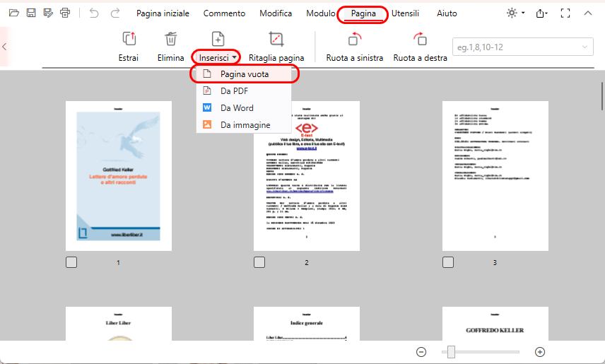This screenshot has height=364, width=605.
Task: Tick the checkbox for page 1
Action: pos(71,262)
